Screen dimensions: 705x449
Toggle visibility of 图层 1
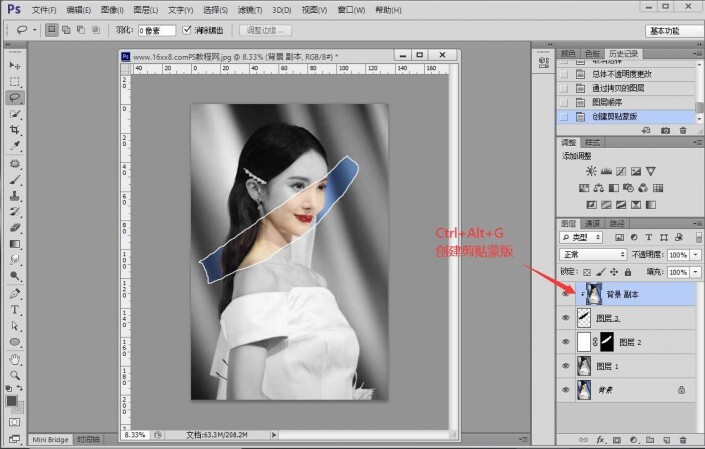click(x=566, y=366)
